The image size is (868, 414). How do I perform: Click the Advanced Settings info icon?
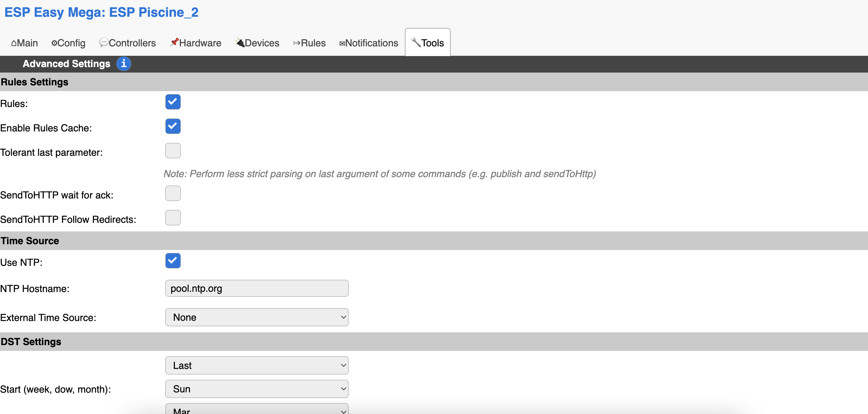click(x=124, y=64)
